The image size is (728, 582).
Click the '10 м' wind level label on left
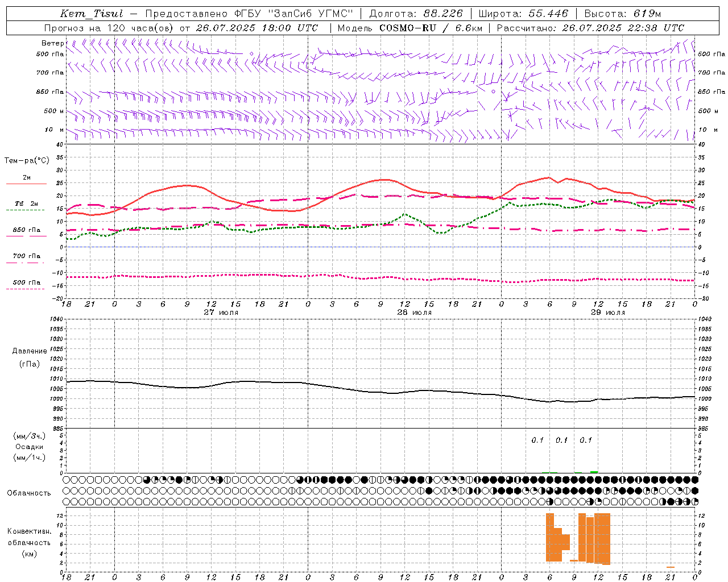tap(55, 130)
